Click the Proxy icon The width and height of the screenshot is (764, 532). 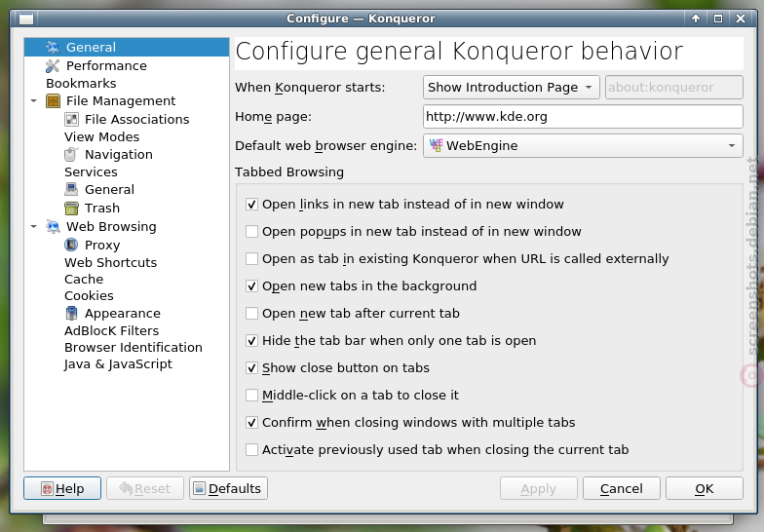click(x=71, y=246)
